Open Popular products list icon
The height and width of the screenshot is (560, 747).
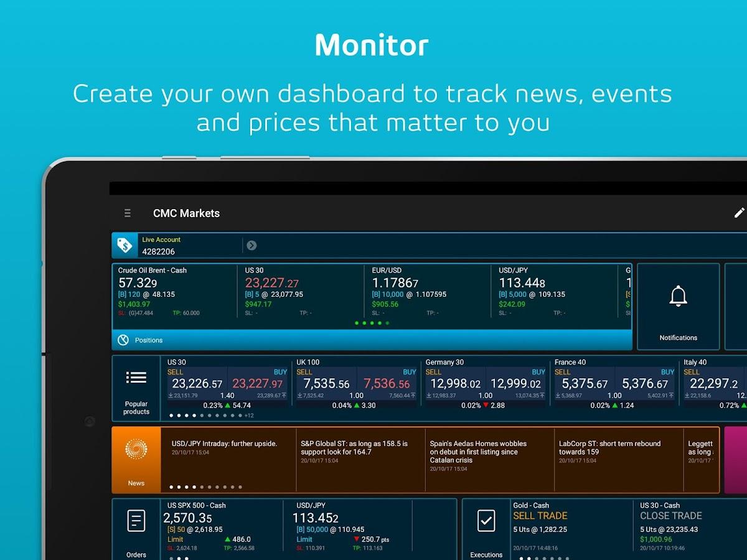coord(136,389)
